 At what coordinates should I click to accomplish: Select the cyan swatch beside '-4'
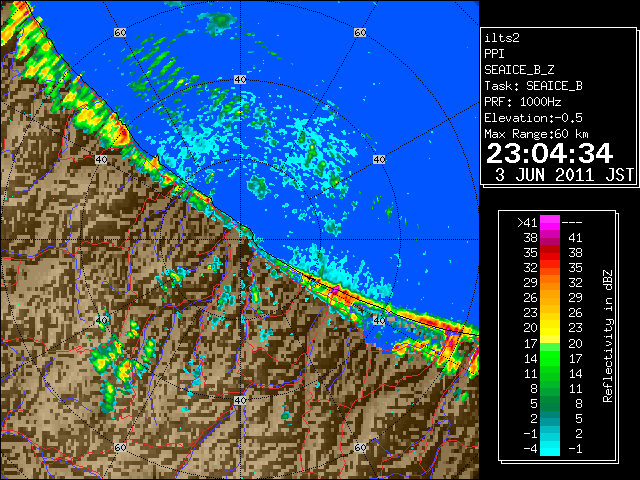550,449
